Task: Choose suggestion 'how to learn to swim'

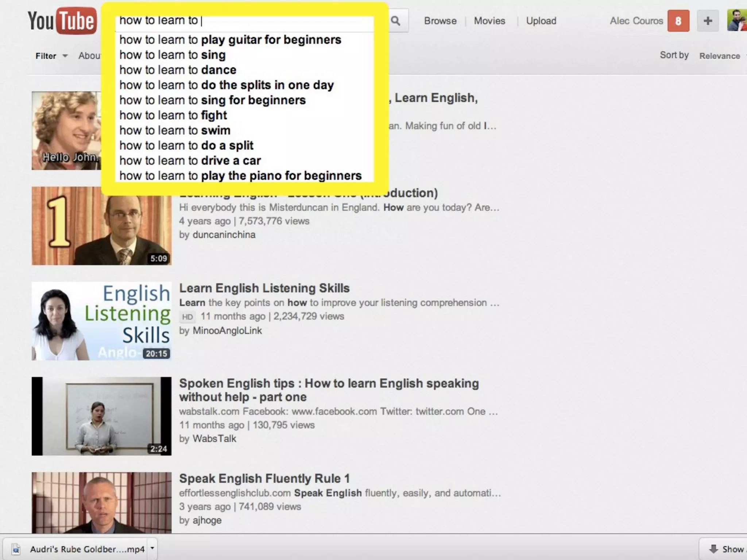Action: (175, 131)
